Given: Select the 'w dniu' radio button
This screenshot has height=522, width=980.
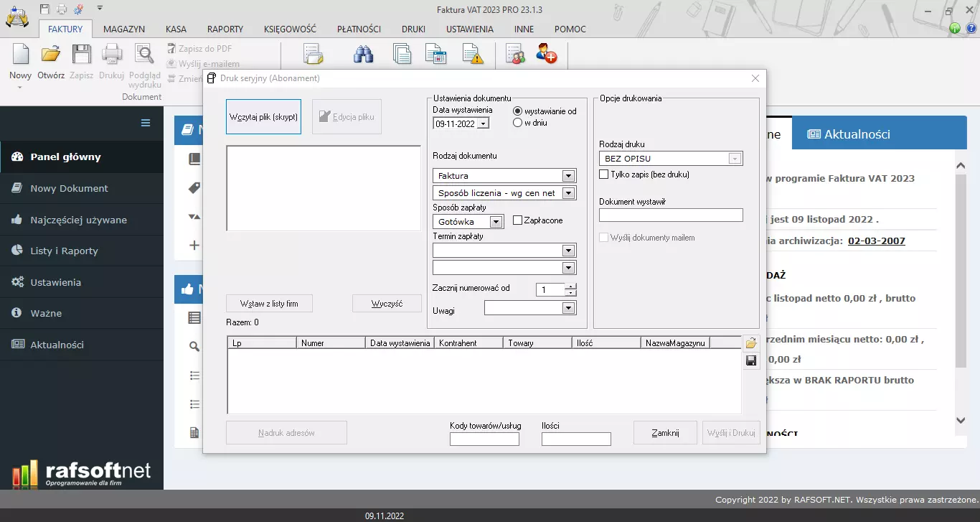Looking at the screenshot, I should [517, 123].
